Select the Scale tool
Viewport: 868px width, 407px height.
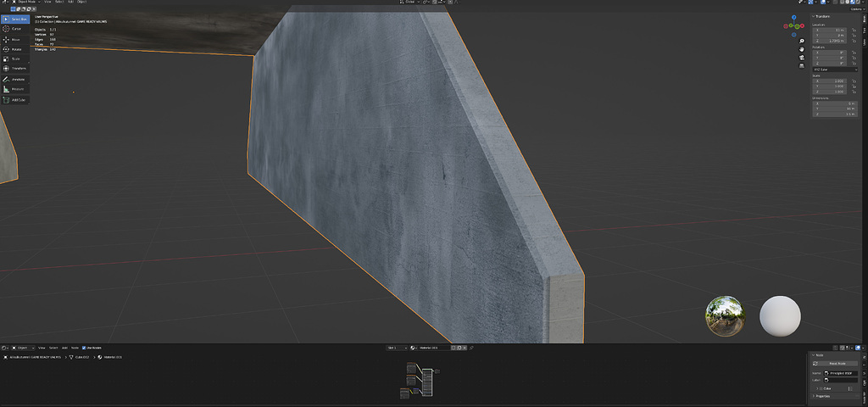(x=15, y=59)
